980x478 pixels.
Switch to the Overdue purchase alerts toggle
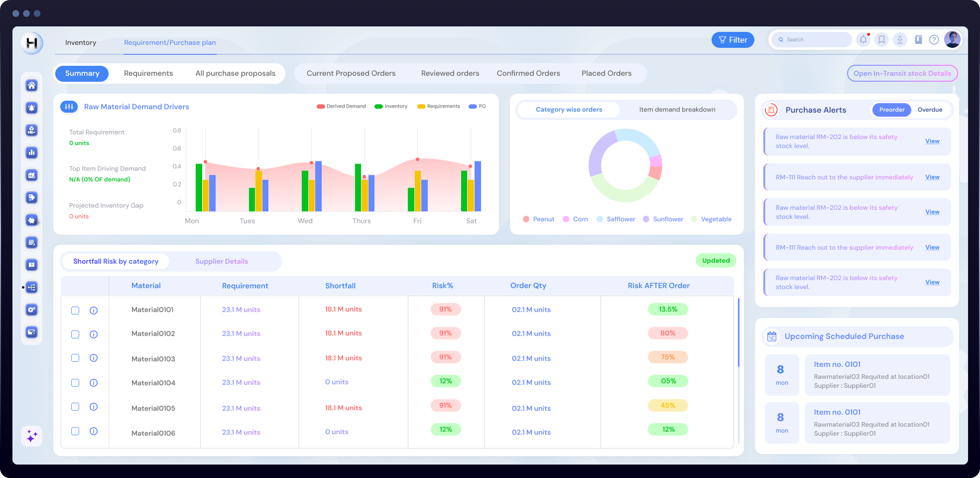(930, 110)
